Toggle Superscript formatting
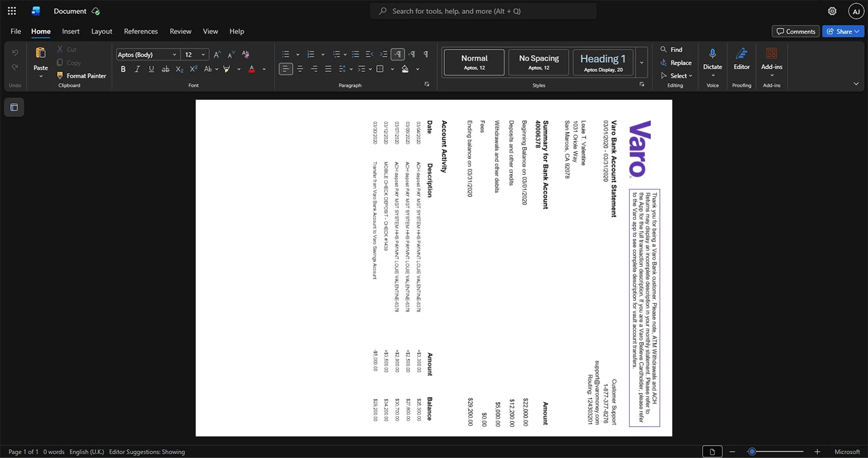 pyautogui.click(x=193, y=69)
